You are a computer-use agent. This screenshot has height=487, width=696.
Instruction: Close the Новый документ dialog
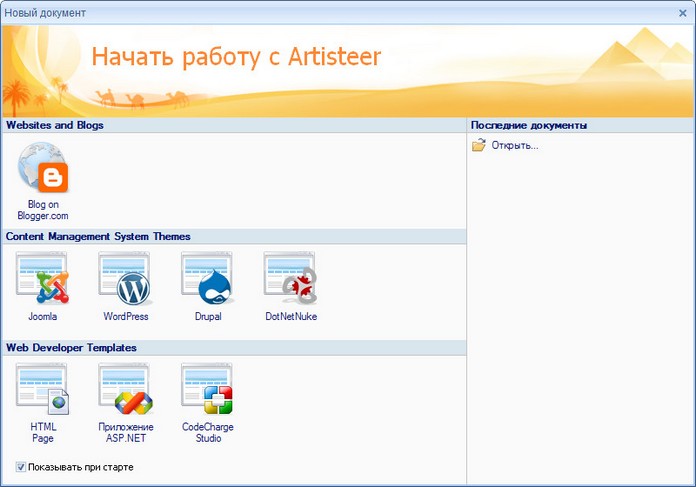point(682,13)
